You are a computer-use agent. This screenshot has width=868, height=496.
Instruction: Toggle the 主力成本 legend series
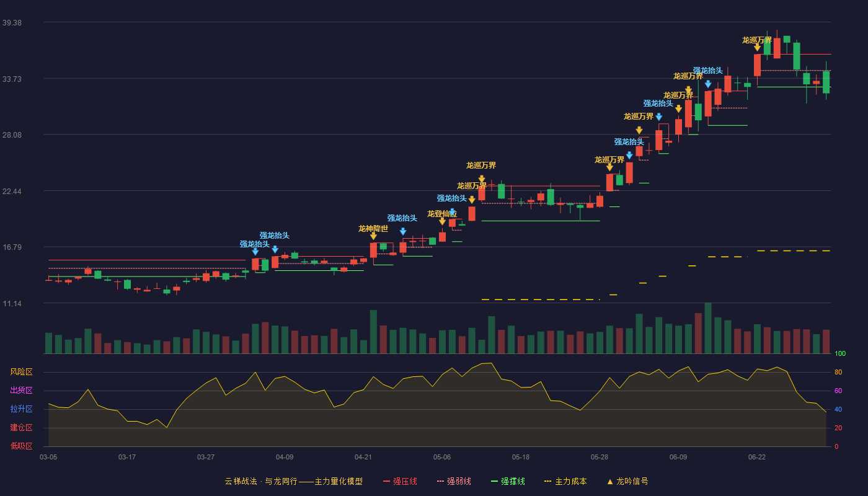pyautogui.click(x=565, y=481)
